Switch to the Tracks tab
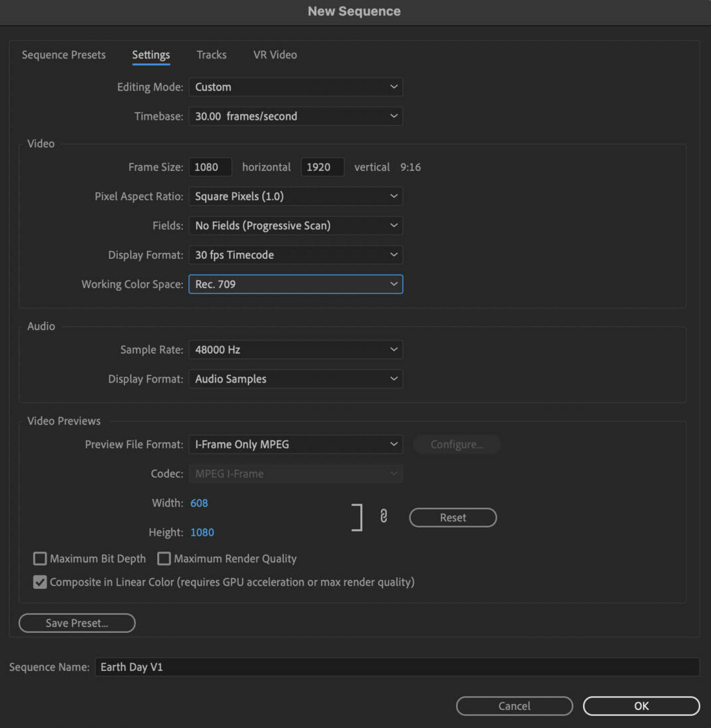711x728 pixels. 211,55
